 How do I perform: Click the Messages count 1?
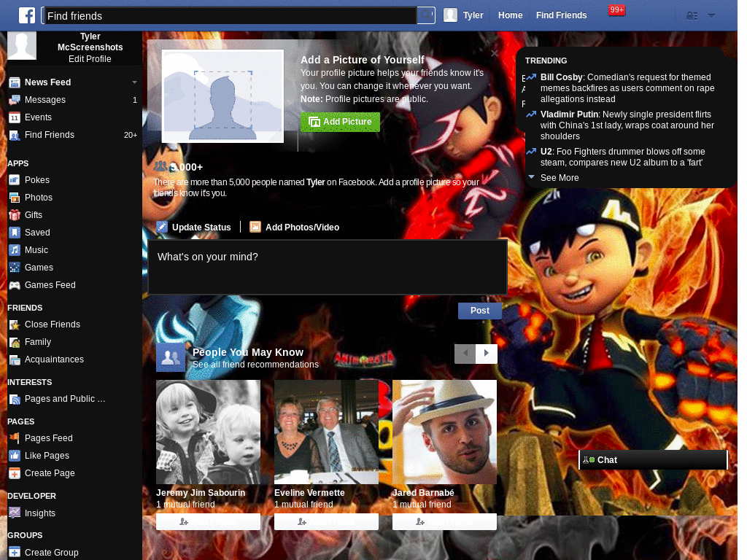coord(135,100)
